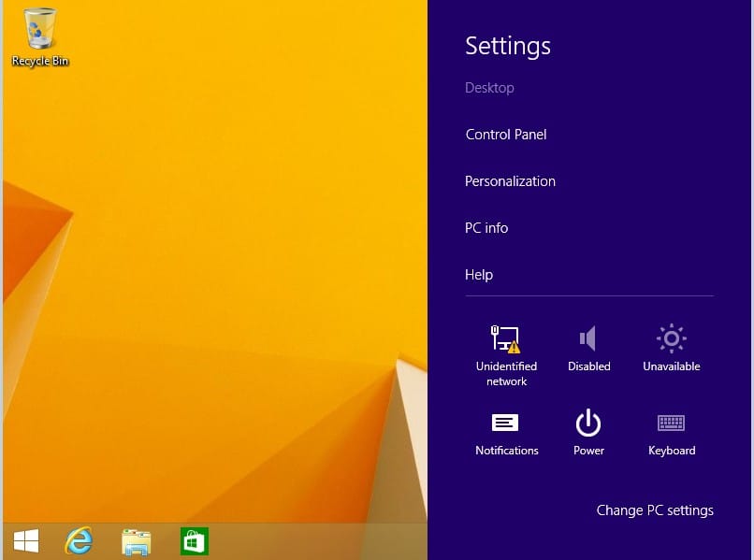The image size is (754, 560).
Task: Launch Internet Explorer from the taskbar
Action: point(79,540)
